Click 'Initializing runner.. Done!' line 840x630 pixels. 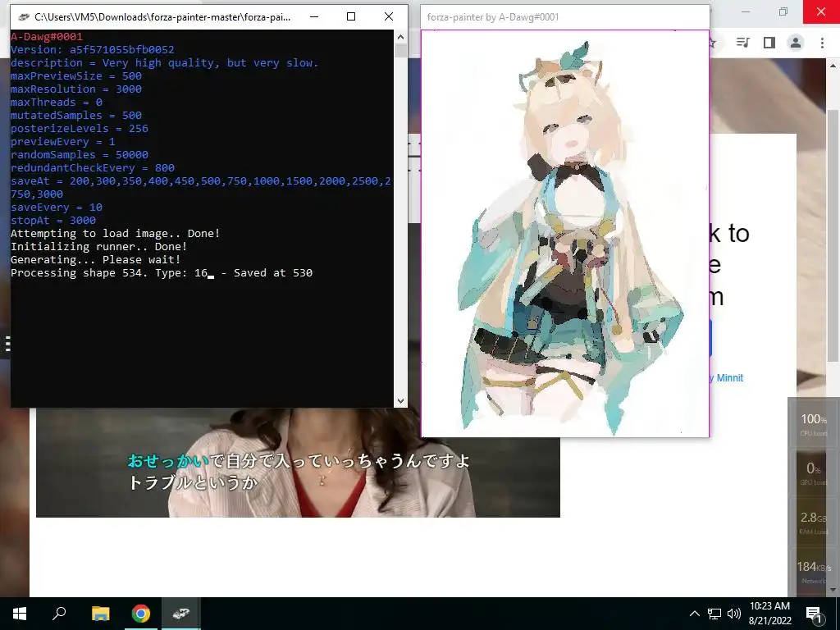tap(98, 246)
